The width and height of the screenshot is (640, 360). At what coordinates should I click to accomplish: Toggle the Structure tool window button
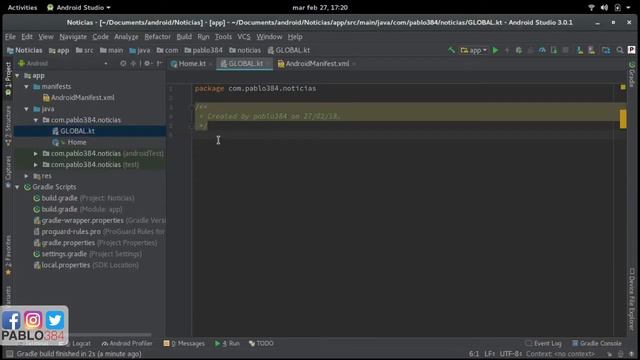[8, 125]
